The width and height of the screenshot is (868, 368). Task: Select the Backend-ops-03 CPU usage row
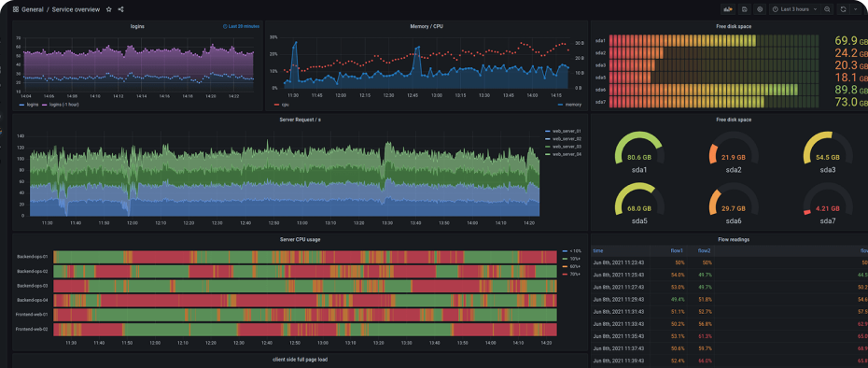click(305, 286)
